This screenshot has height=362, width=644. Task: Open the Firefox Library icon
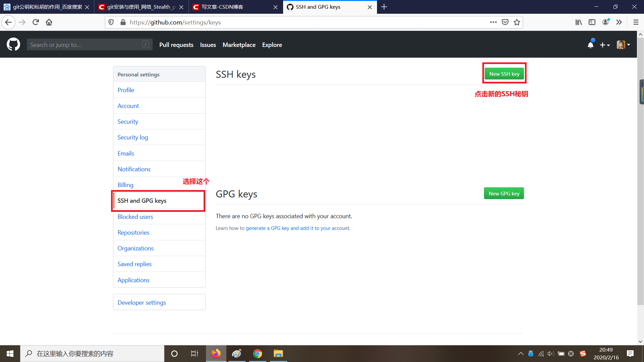point(579,22)
